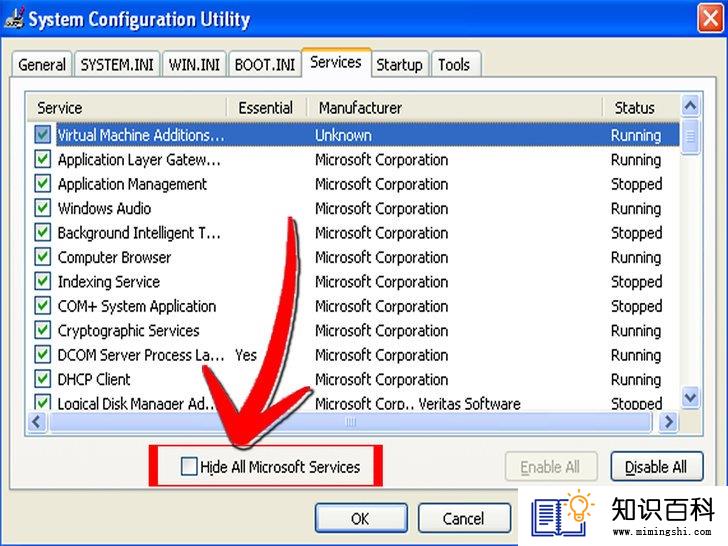Viewport: 728px width, 546px height.
Task: Click COM+ System Application service name
Action: pyautogui.click(x=137, y=306)
